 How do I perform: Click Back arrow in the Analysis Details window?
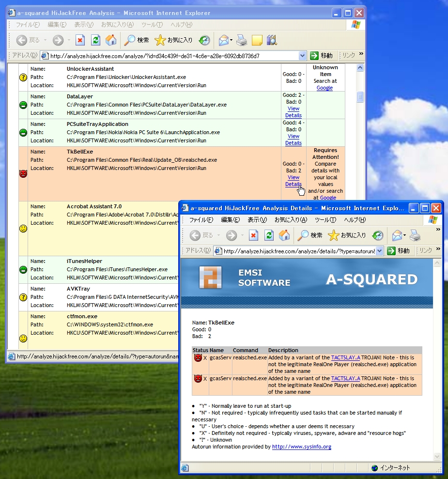coord(195,235)
